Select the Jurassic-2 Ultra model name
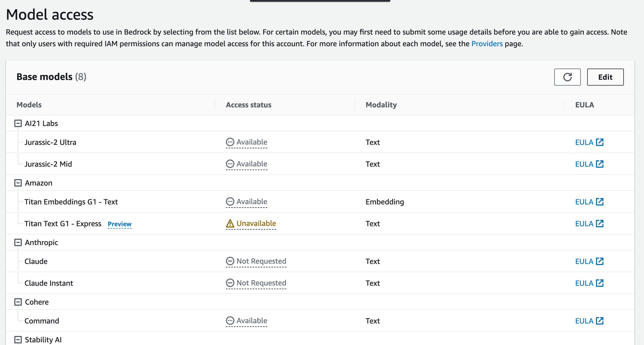The image size is (644, 345). coord(50,142)
